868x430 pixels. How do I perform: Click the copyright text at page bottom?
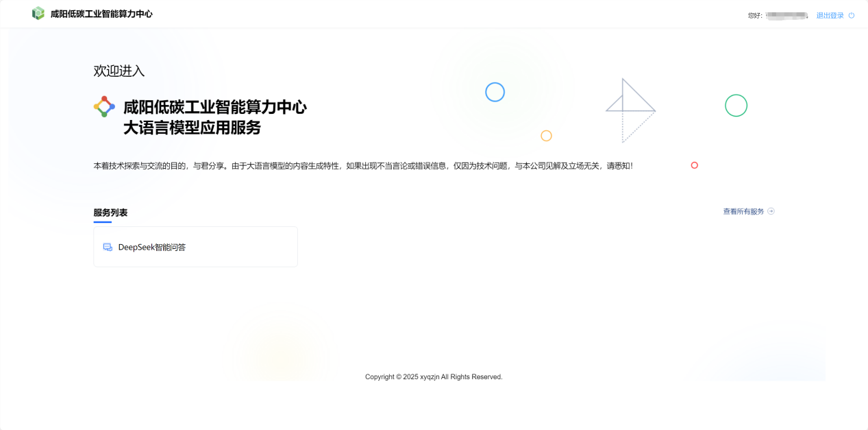[433, 377]
